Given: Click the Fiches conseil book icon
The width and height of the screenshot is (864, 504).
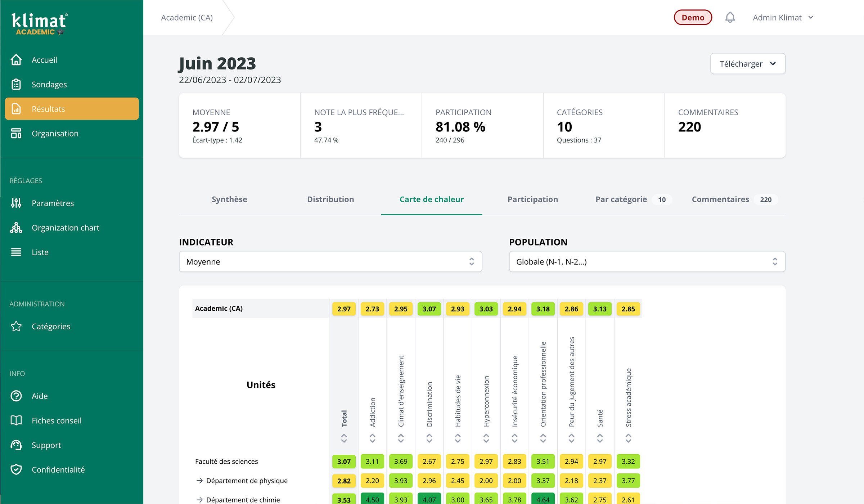Looking at the screenshot, I should coord(16,420).
